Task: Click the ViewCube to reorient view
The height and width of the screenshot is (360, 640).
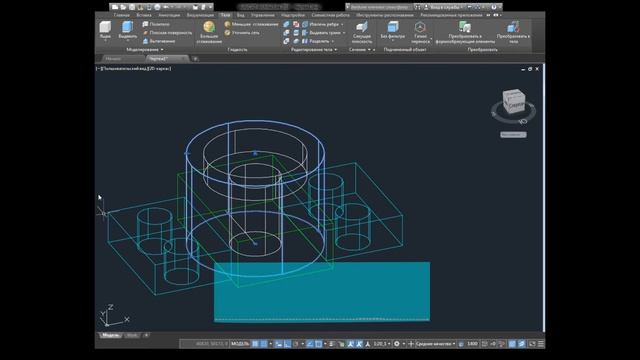Action: (x=513, y=102)
